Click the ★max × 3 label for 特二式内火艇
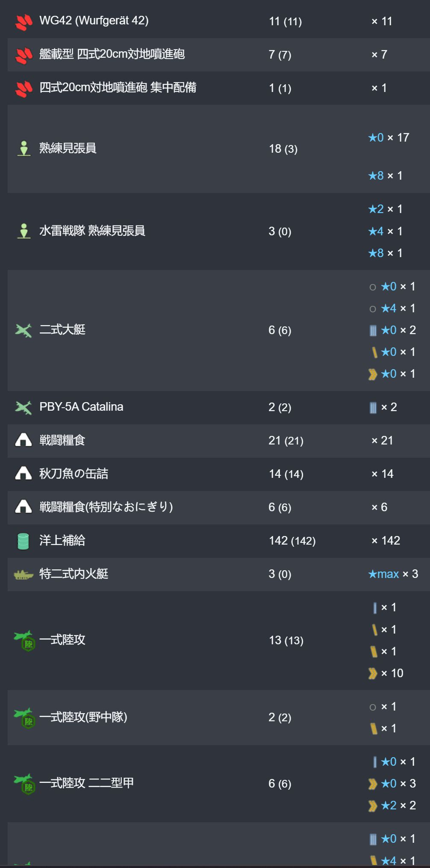This screenshot has height=868, width=430. tap(393, 574)
